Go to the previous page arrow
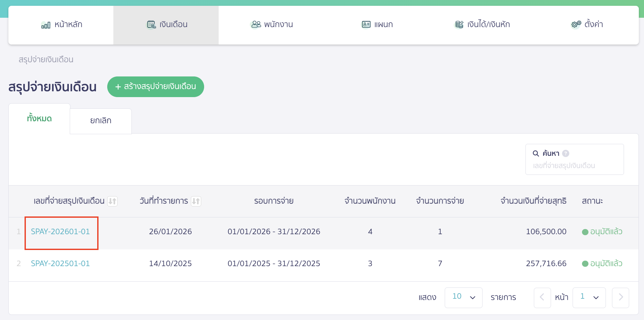644x320 pixels. [x=542, y=297]
